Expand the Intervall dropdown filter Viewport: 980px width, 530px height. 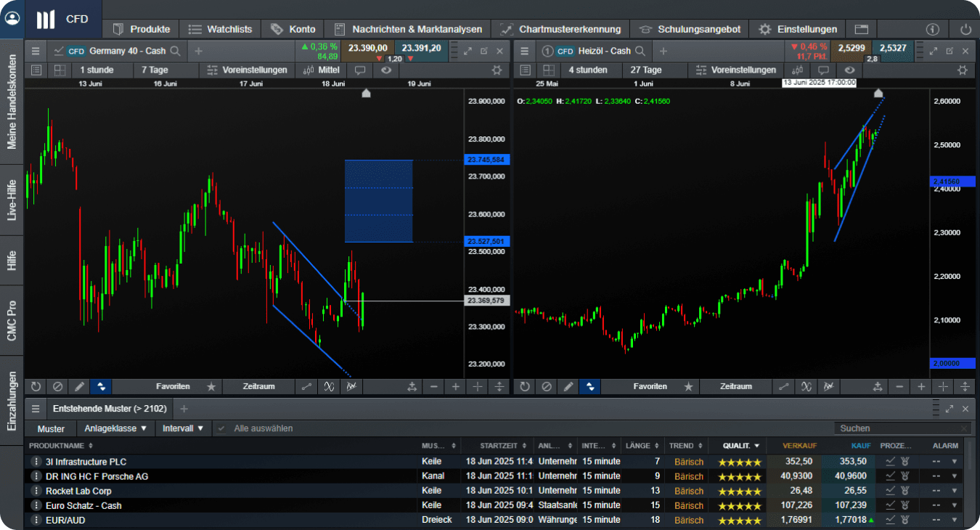click(x=183, y=428)
